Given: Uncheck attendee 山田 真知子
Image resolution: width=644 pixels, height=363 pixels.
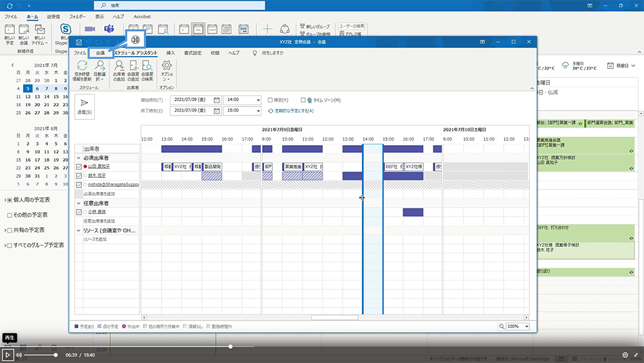Looking at the screenshot, I should click(79, 166).
